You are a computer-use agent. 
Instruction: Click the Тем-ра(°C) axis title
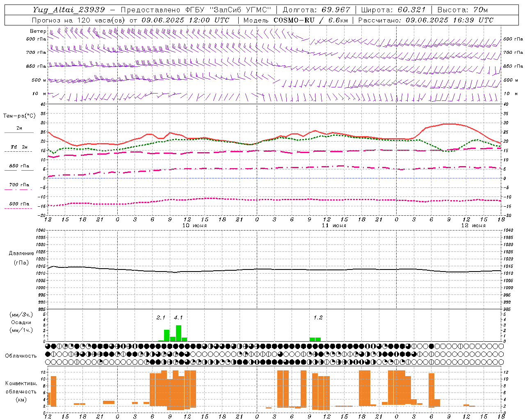(19, 116)
